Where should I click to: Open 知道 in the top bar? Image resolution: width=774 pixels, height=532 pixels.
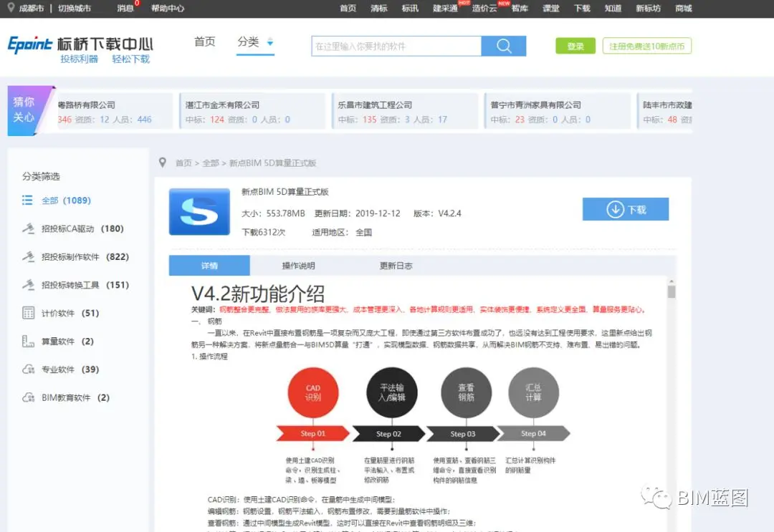(613, 9)
